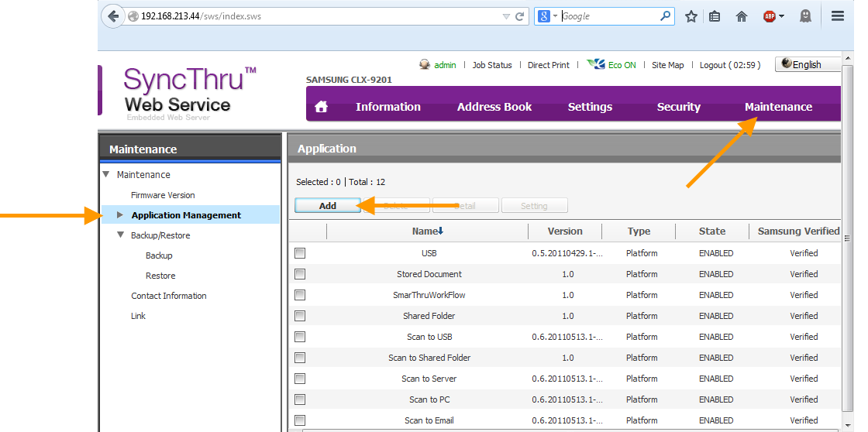Sort by the Version column header
The image size is (868, 432).
tap(565, 231)
